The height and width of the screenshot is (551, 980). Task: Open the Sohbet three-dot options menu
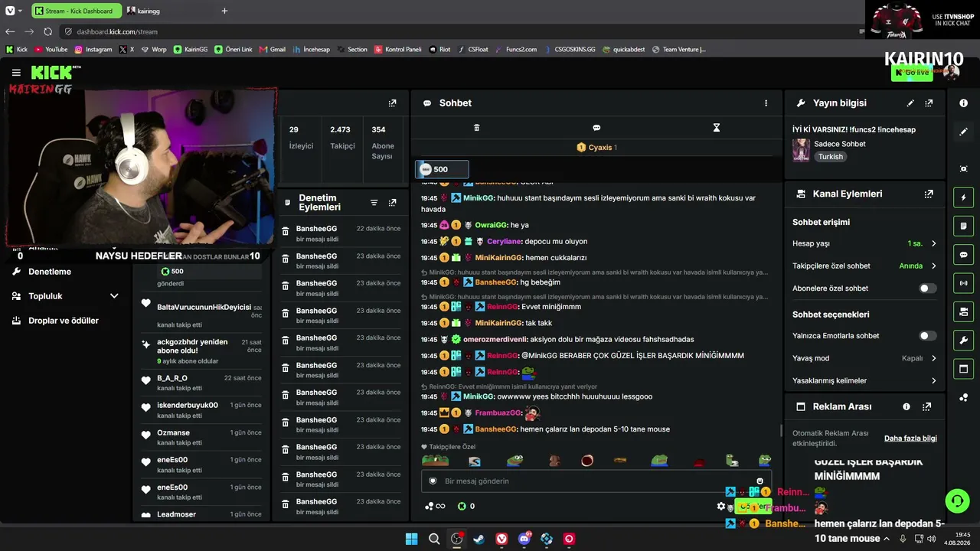766,103
